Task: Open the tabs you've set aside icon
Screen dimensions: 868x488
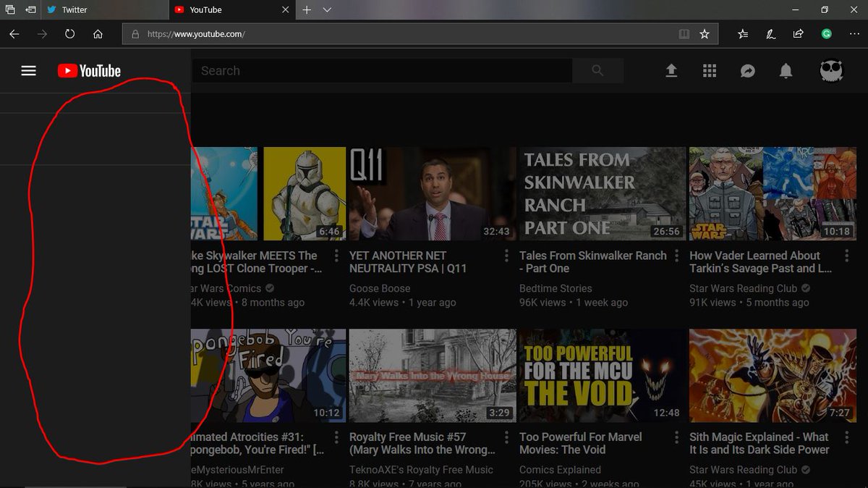Action: point(10,10)
